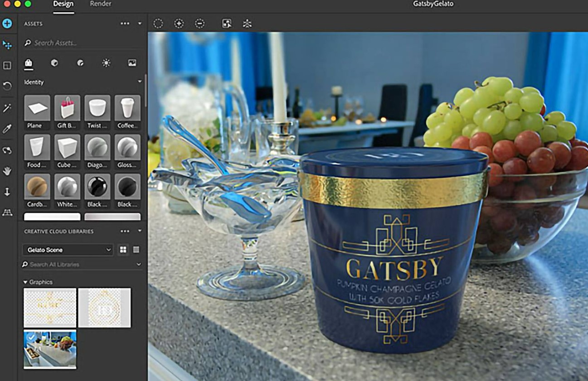Pick the Eyedropper sampler tool
Viewport: 588px width, 381px height.
7,129
